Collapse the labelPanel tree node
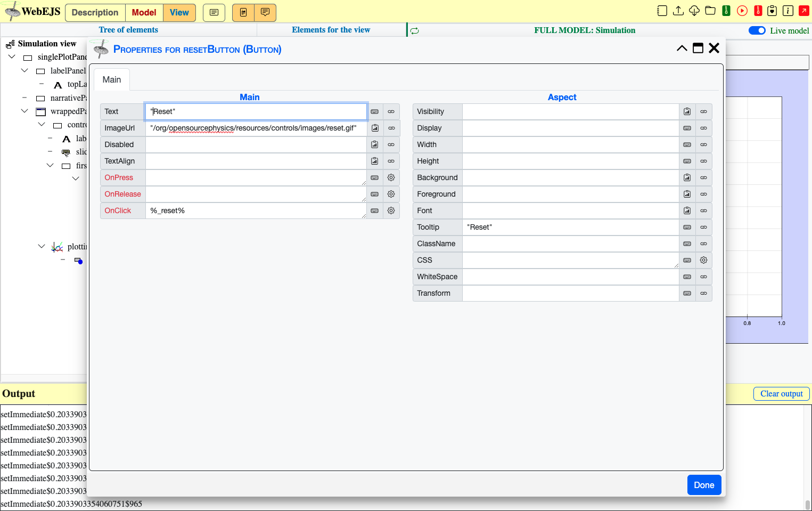This screenshot has height=511, width=812. [x=24, y=70]
